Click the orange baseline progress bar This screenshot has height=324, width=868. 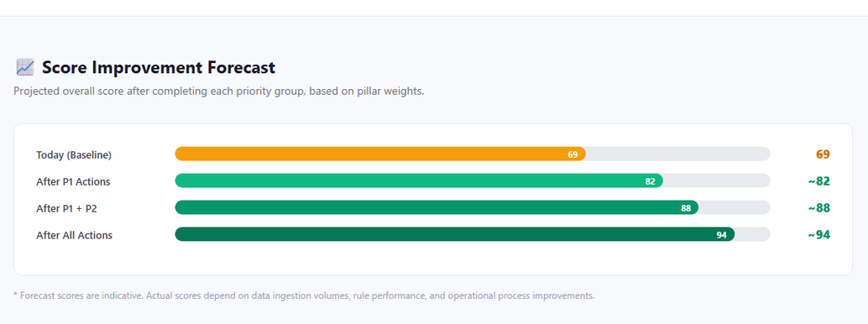click(x=380, y=154)
